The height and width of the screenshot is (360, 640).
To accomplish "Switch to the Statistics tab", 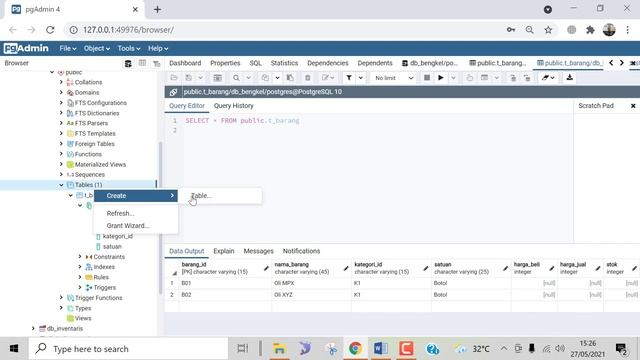I will (284, 63).
